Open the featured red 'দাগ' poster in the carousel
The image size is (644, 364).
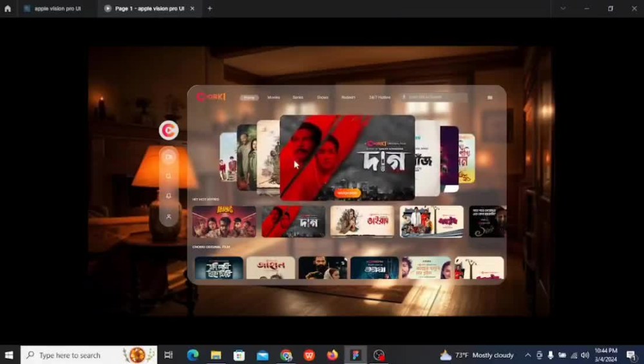pyautogui.click(x=347, y=157)
